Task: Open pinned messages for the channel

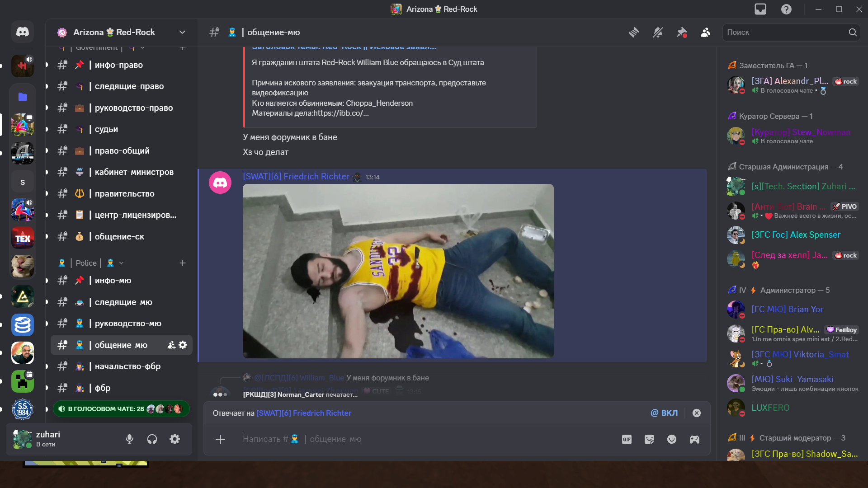Action: pyautogui.click(x=682, y=32)
